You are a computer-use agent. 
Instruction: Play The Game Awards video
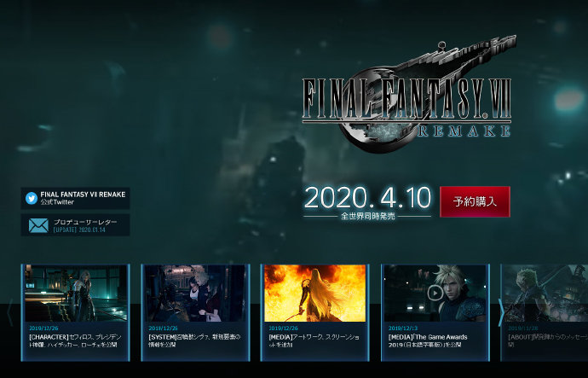(x=435, y=293)
